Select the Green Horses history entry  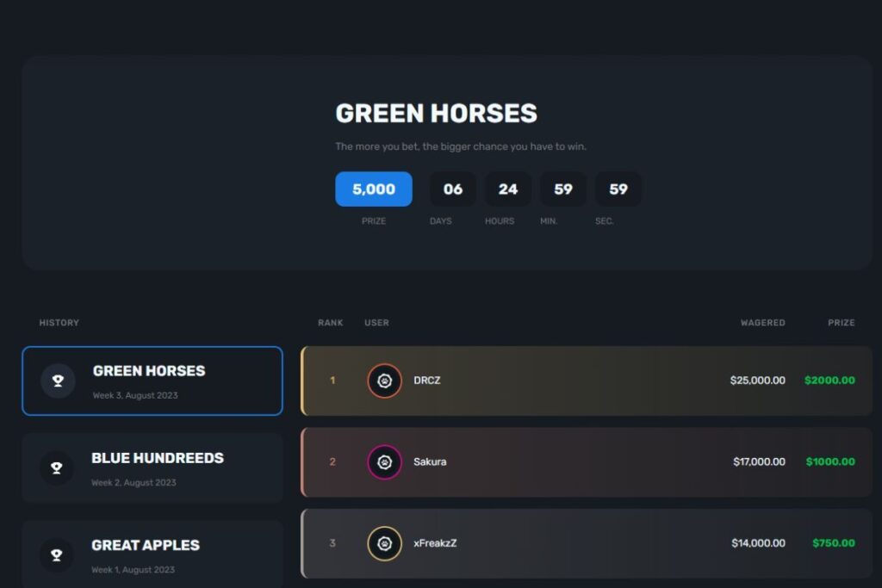click(x=152, y=381)
